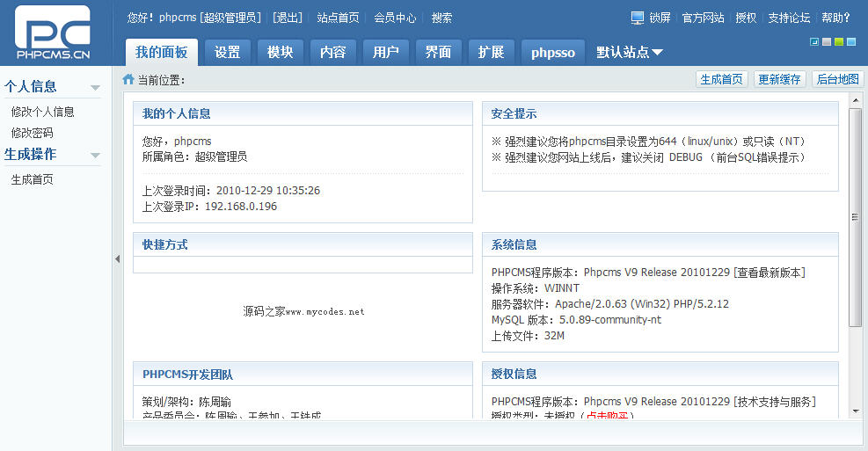Click the 授权 link in header
This screenshot has height=451, width=868.
(x=746, y=18)
